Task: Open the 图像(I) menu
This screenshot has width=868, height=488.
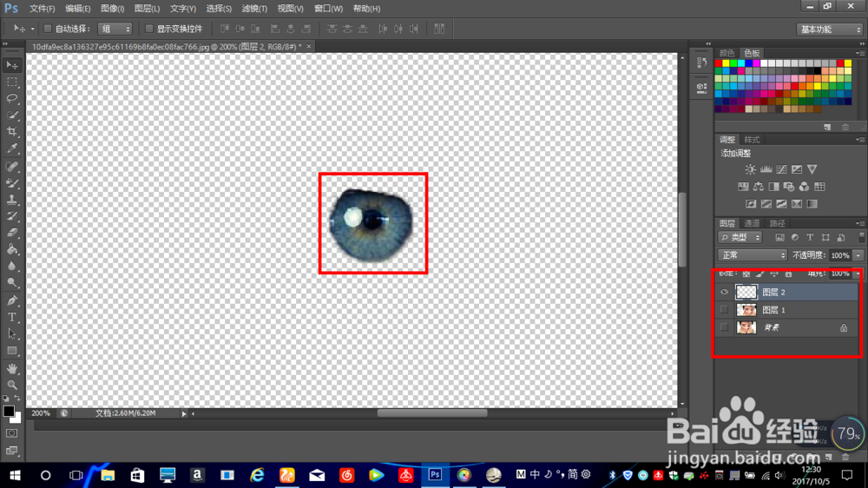Action: coord(112,9)
